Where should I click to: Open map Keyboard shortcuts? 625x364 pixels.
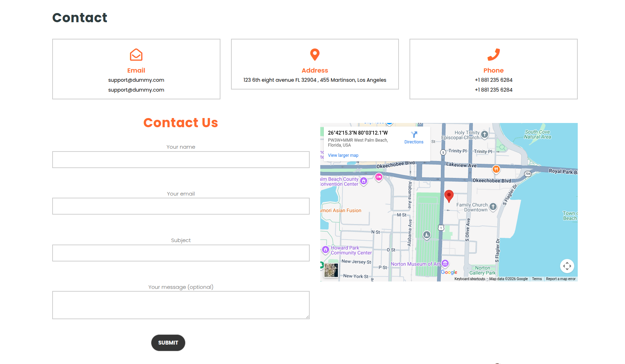469,279
